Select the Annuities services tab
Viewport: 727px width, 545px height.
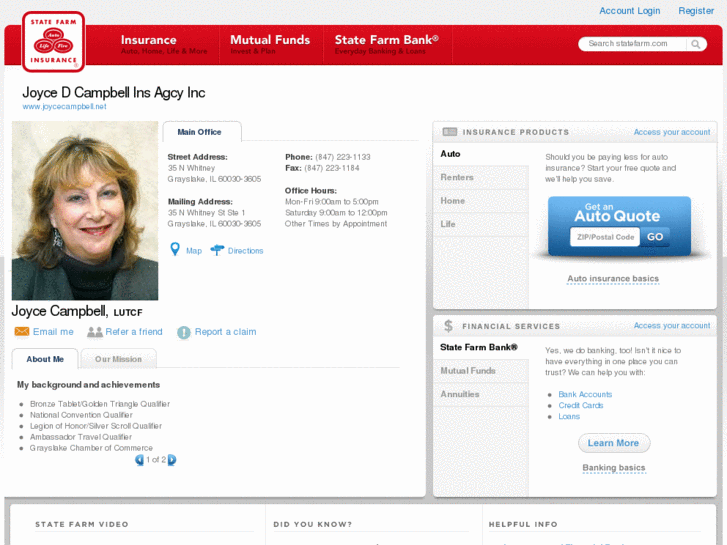[x=481, y=394]
